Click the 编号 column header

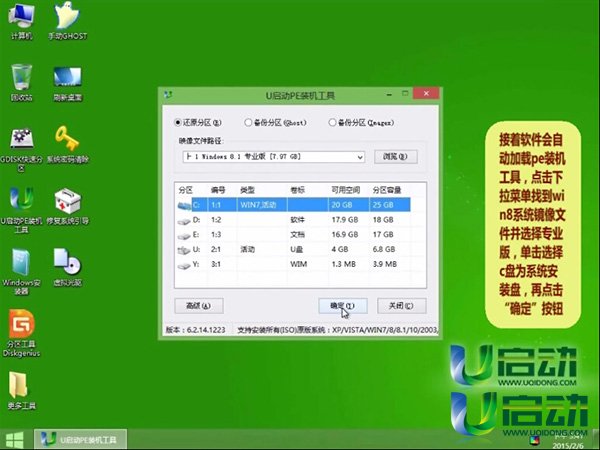pos(218,190)
